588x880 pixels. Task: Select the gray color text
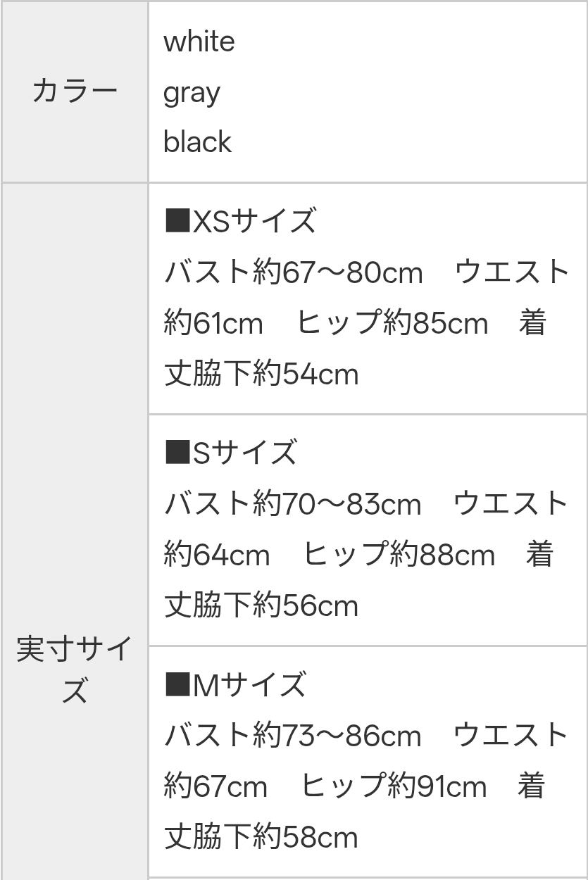[x=192, y=93]
